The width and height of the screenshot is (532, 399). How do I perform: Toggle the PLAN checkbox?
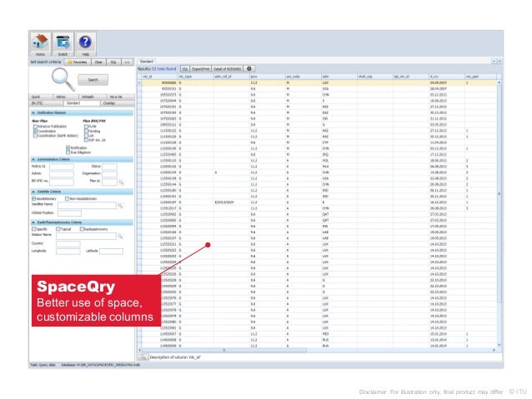pos(86,127)
